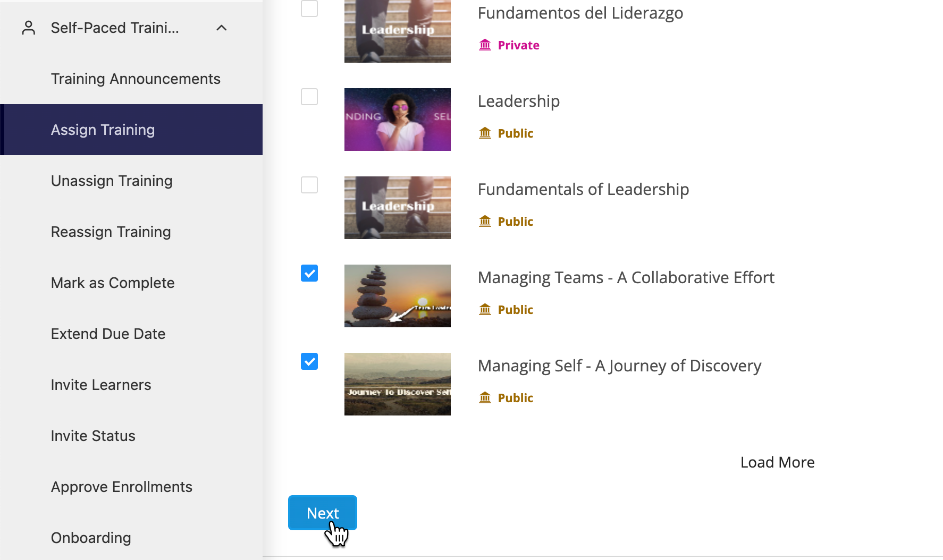Click the Managing Self course thumbnail
943x560 pixels.
click(x=398, y=384)
